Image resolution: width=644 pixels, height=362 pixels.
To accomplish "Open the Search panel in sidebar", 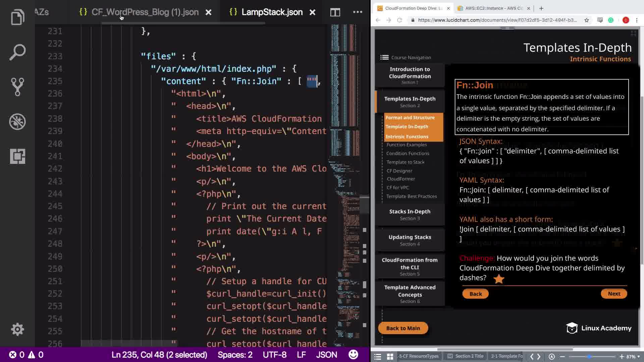I will pyautogui.click(x=17, y=52).
